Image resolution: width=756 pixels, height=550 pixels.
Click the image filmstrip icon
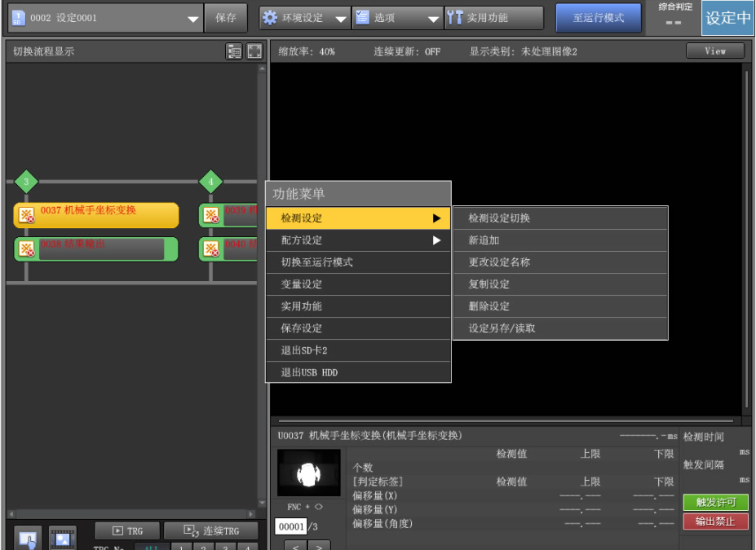coord(62,539)
